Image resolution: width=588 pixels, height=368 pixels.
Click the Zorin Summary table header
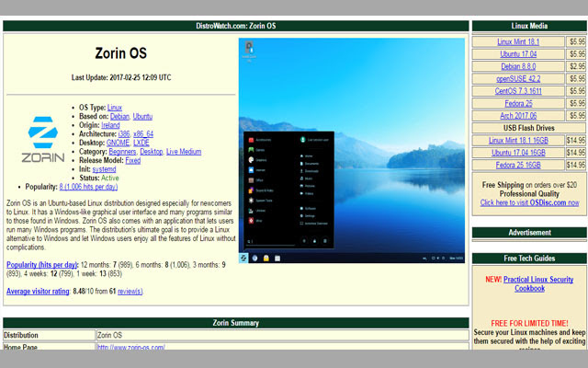click(236, 323)
